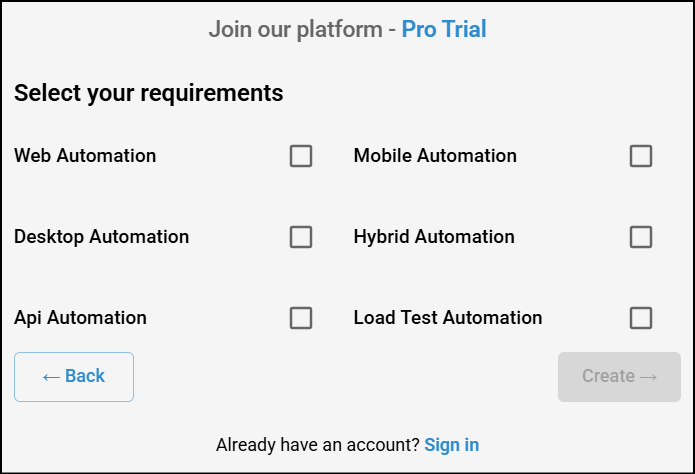Click the Join our platform title

click(295, 29)
